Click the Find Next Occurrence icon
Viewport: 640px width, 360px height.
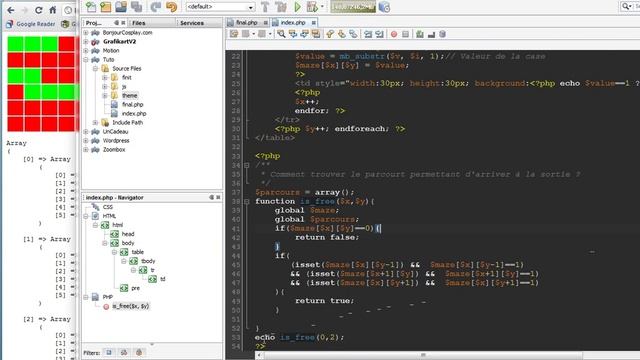304,34
